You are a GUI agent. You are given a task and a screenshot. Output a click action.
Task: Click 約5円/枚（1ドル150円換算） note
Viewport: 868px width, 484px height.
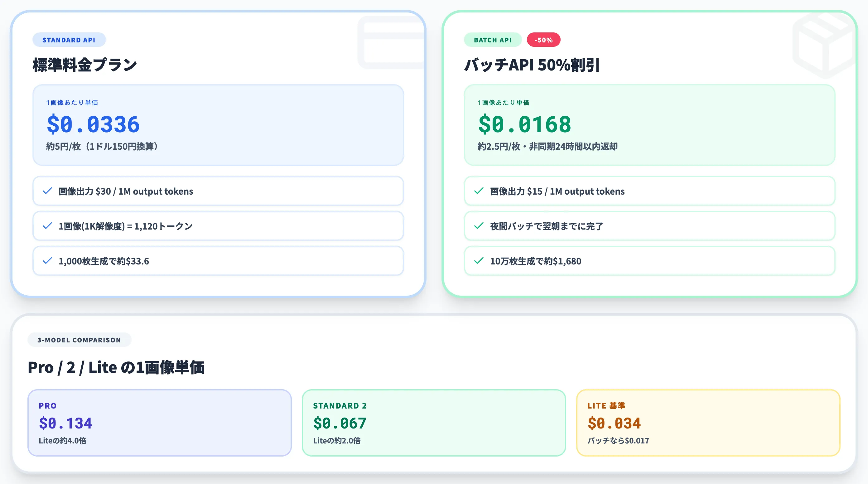102,146
